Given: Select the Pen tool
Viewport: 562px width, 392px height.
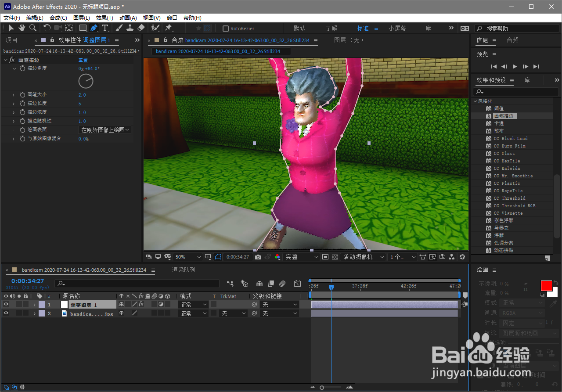Looking at the screenshot, I should [x=94, y=28].
